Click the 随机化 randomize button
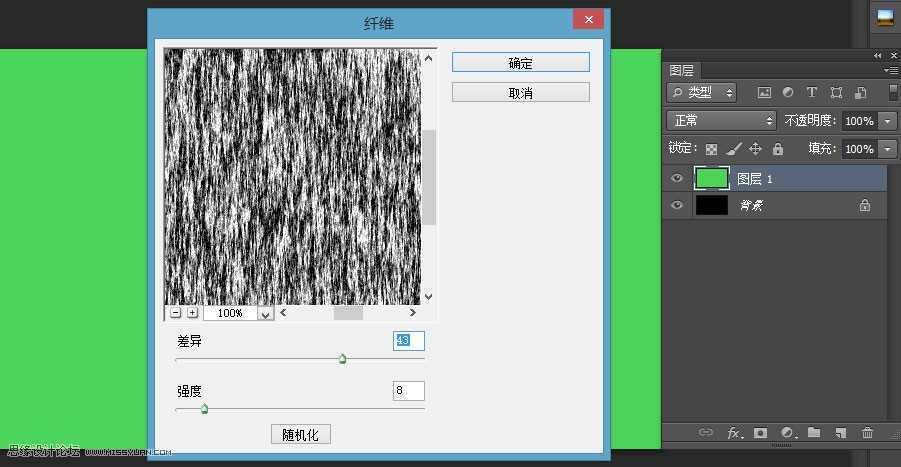 (301, 435)
